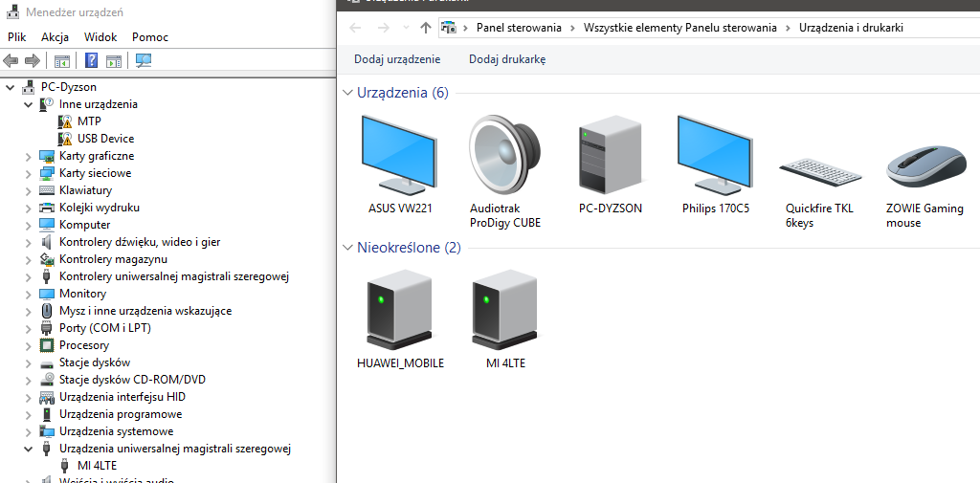
Task: Select the Audiotrak ProDigy CUBE speaker icon
Action: (504, 157)
